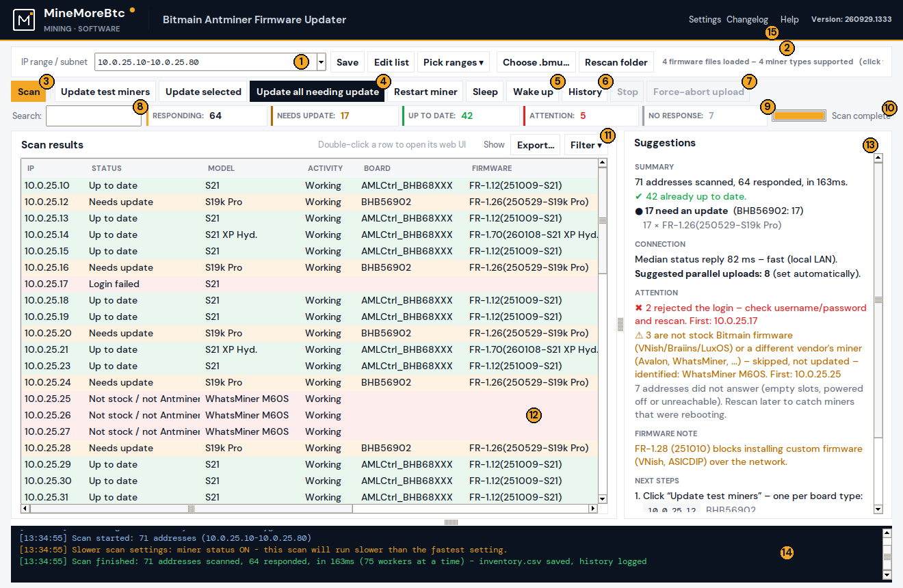Click Suggestions panel scroll-up arrow

click(x=878, y=158)
